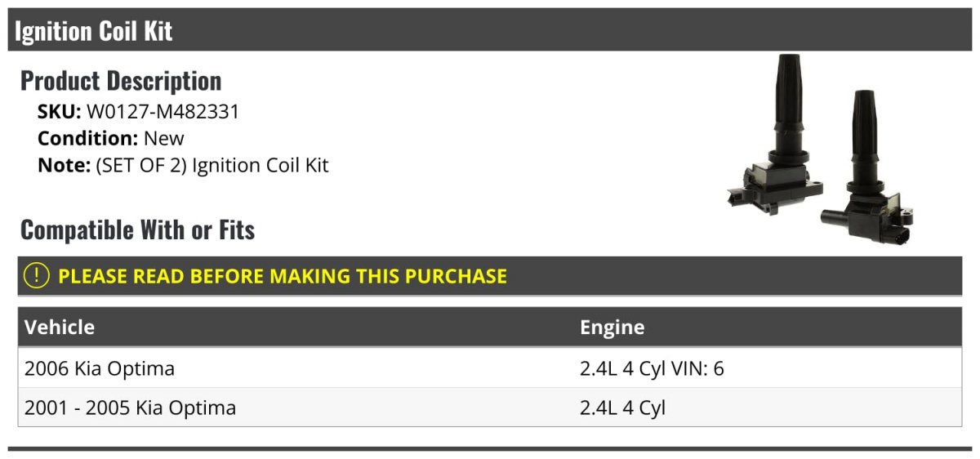The width and height of the screenshot is (980, 459).
Task: Click the "Compatible With or Fits" heading
Action: [137, 230]
